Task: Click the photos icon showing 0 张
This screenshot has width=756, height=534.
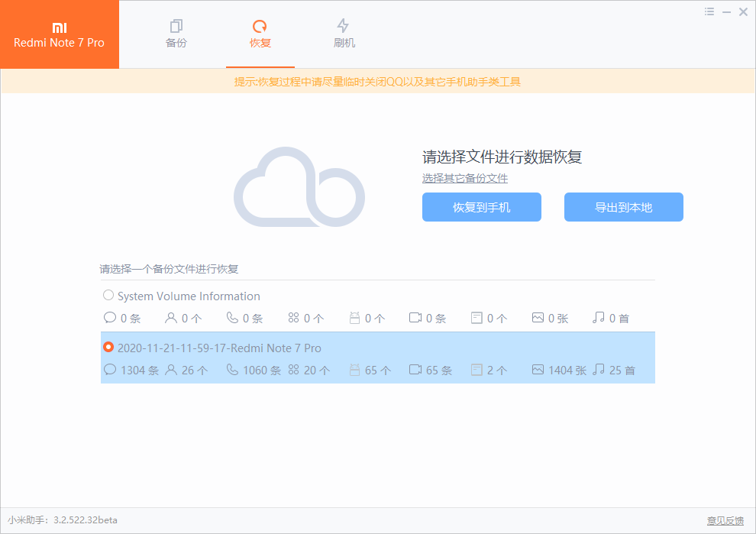Action: (538, 317)
